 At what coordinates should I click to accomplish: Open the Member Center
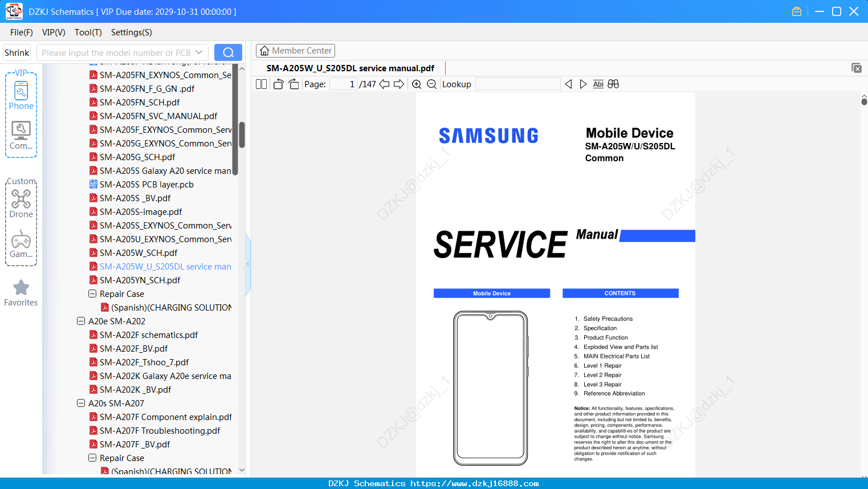295,51
